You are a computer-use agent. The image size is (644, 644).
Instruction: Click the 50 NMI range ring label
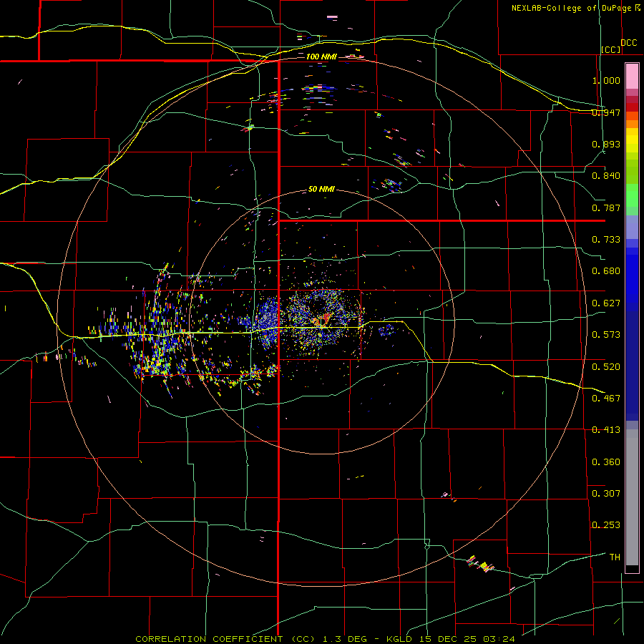click(321, 190)
